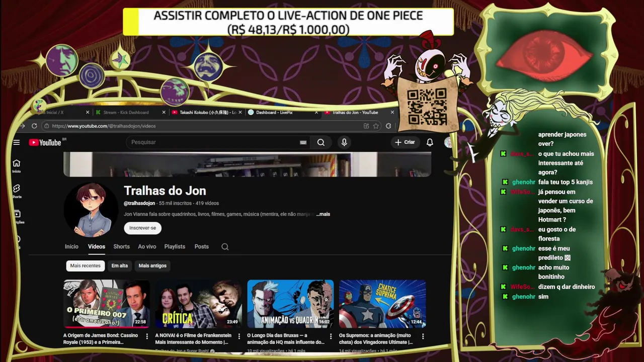Close the Tralhas do Jon YouTube tab
Image resolution: width=644 pixels, height=362 pixels.
pos(392,113)
